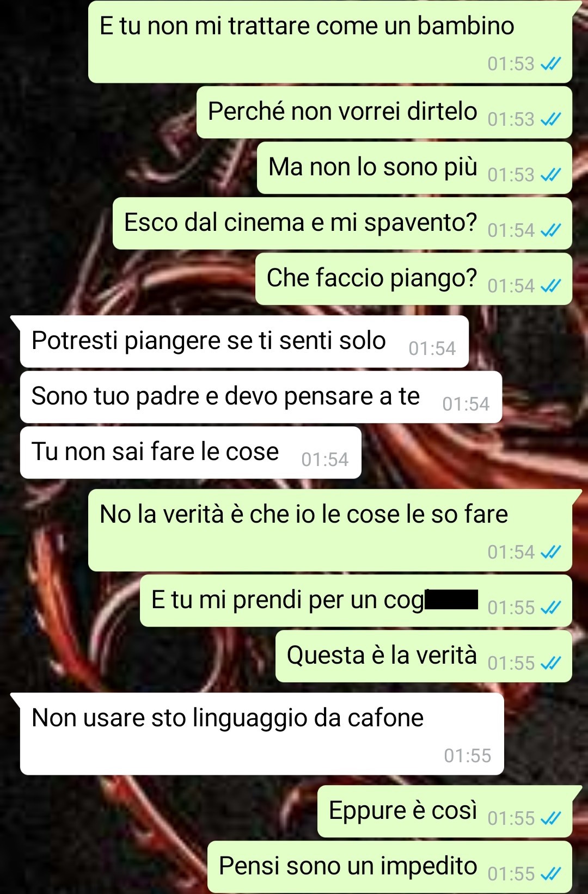The height and width of the screenshot is (894, 588).
Task: Select message 'Potresti piangere se ti senti solo'
Action: tap(244, 341)
